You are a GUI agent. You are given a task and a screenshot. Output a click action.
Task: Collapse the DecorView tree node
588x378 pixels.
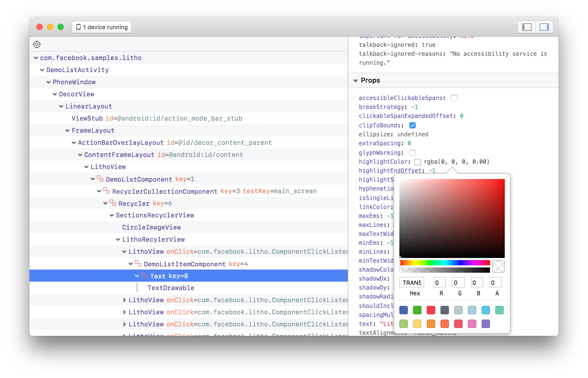pyautogui.click(x=55, y=94)
